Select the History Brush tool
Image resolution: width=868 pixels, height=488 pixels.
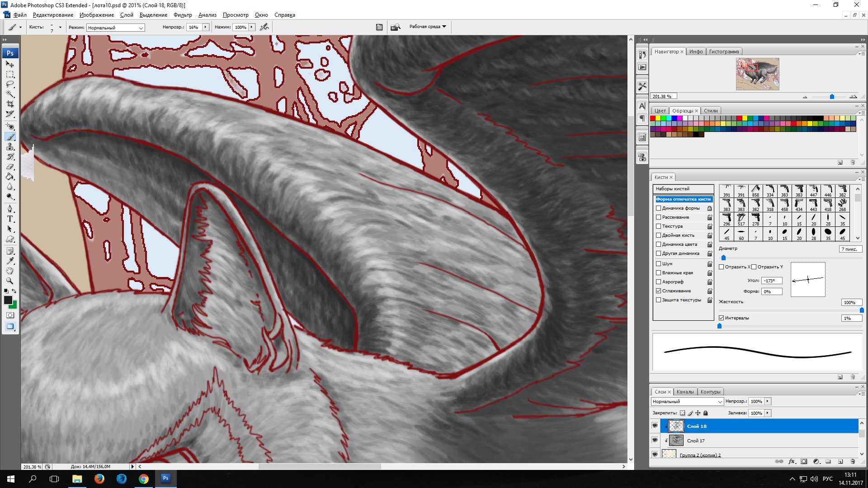click(x=10, y=156)
